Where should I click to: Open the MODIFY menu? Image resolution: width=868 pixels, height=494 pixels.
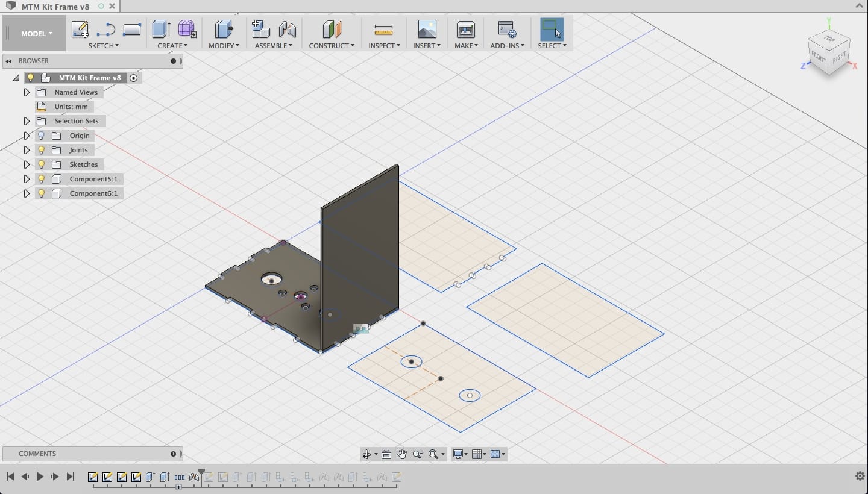(x=224, y=46)
